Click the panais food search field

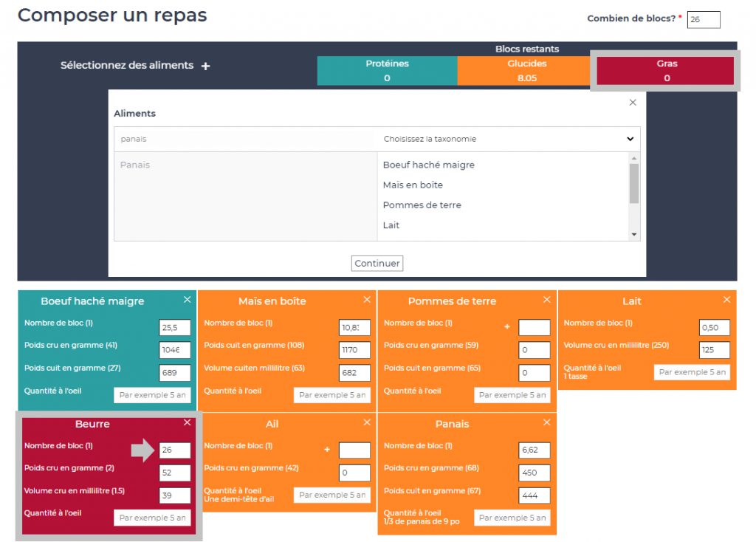(245, 139)
